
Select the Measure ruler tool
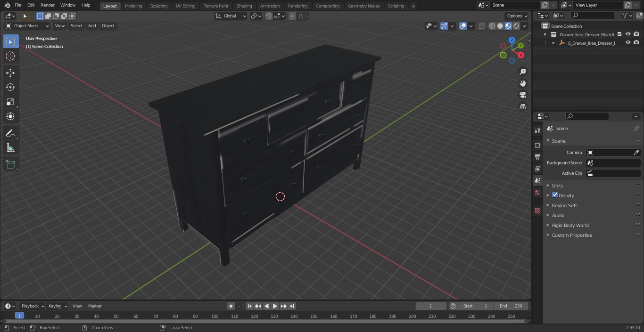(10, 148)
